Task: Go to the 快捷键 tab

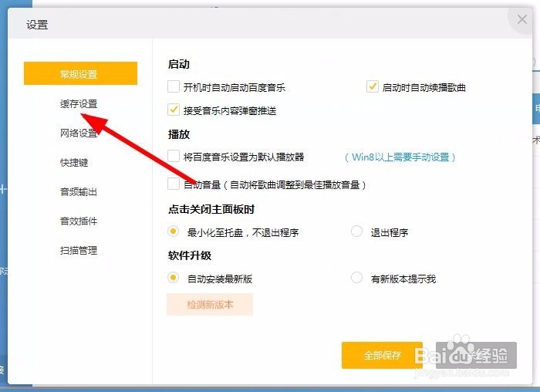Action: tap(74, 162)
